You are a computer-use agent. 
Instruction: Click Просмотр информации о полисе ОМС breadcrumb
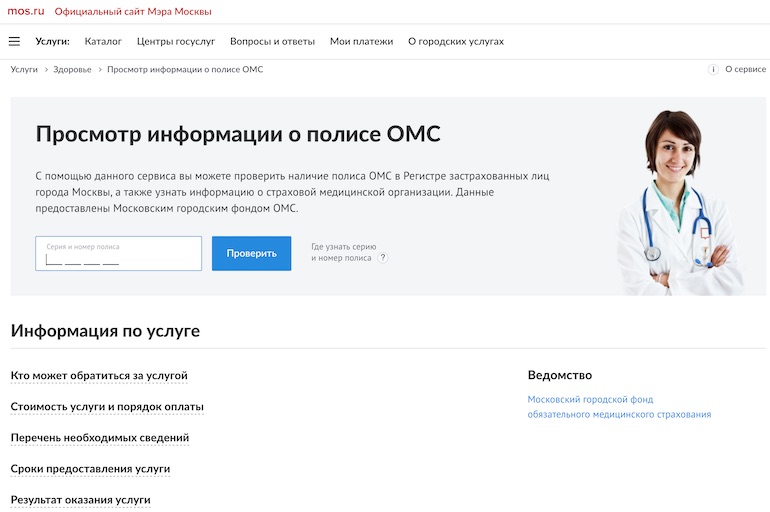click(x=185, y=69)
